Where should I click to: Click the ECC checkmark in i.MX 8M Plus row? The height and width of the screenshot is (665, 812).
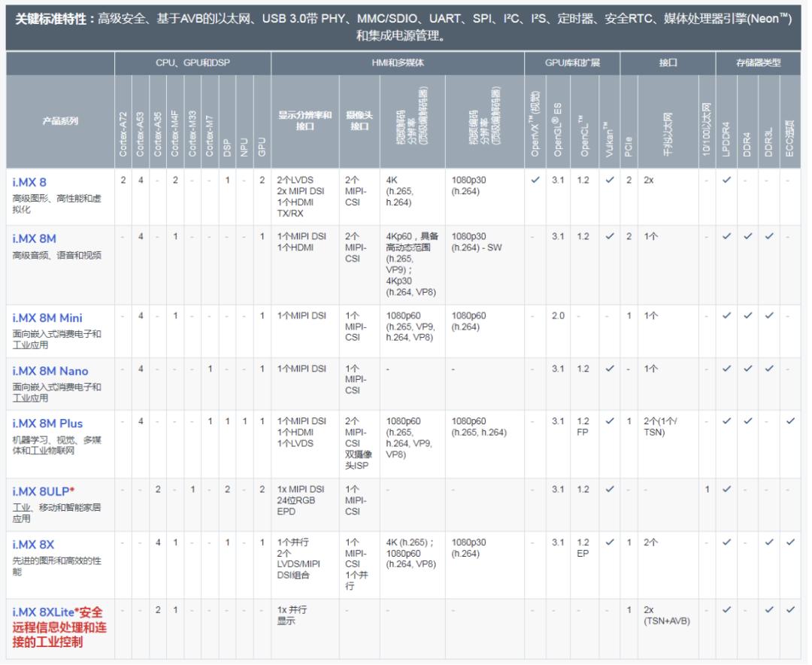(x=790, y=421)
